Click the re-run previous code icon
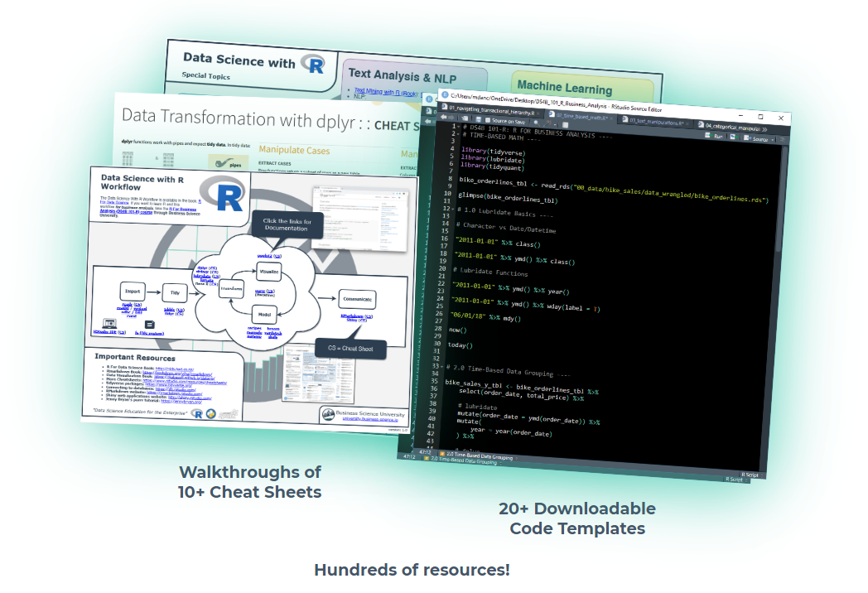This screenshot has width=868, height=593. point(734,137)
